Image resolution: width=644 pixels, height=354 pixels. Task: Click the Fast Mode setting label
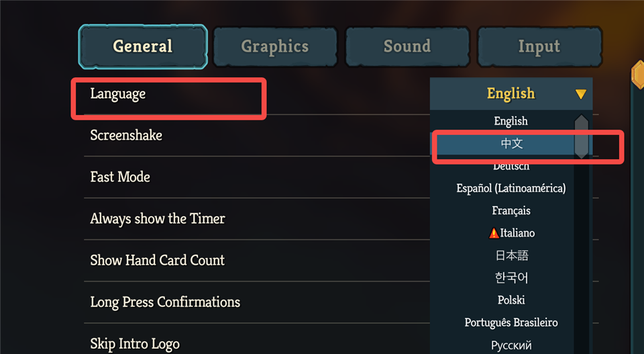120,177
